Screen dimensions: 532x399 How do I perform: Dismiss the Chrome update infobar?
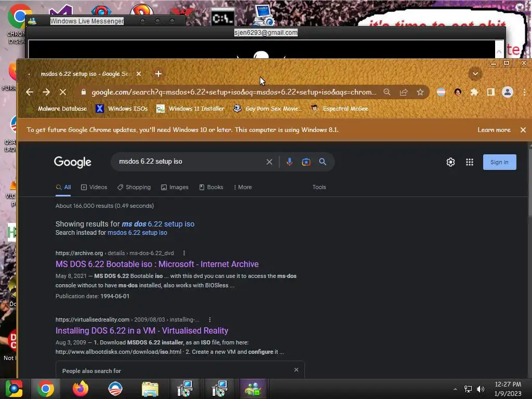[523, 129]
